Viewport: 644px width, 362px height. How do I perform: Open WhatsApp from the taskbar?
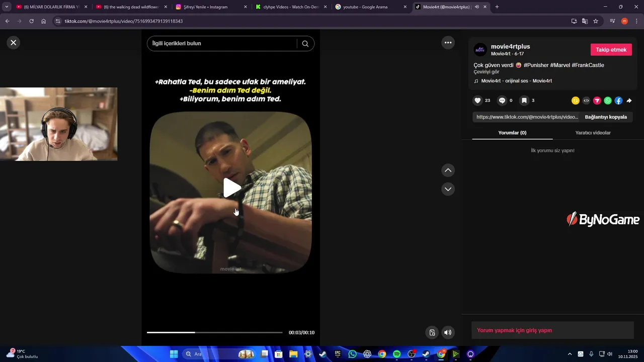coord(352,354)
